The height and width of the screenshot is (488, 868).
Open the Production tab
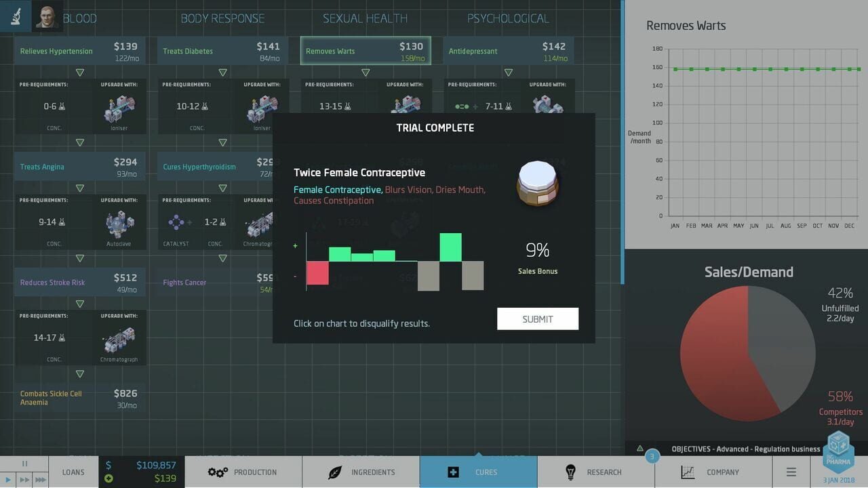243,472
